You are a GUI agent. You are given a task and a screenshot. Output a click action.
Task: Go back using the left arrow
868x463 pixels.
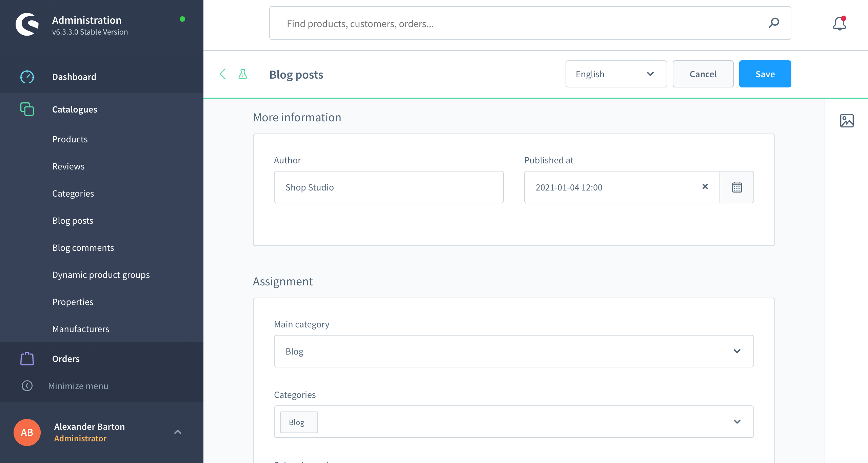click(x=223, y=74)
